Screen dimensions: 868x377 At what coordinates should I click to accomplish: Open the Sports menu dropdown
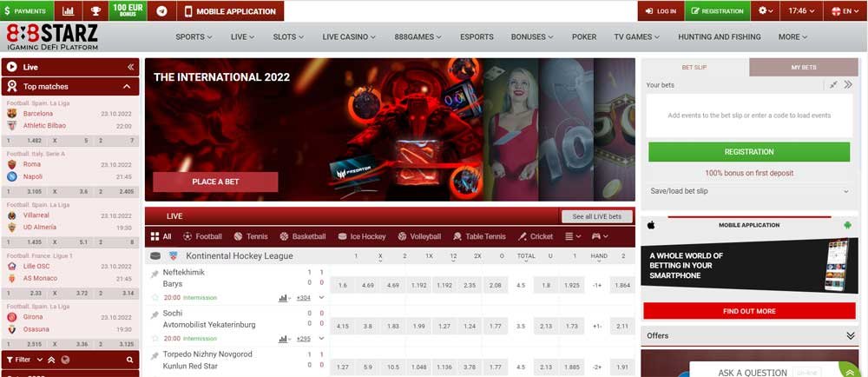click(194, 37)
